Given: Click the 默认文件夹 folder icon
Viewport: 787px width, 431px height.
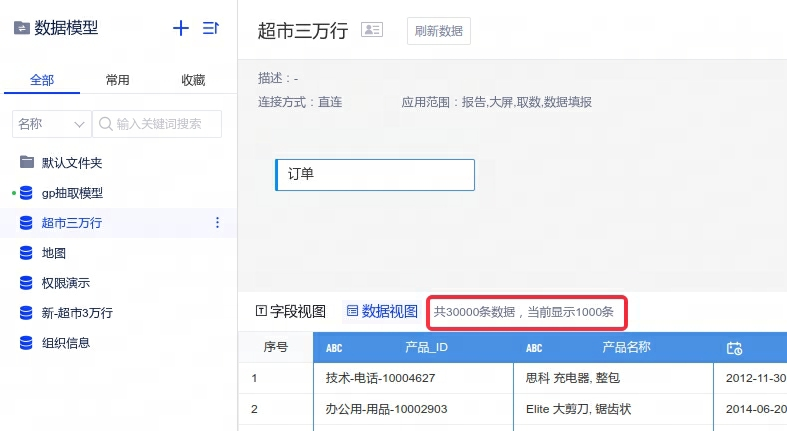Looking at the screenshot, I should (27, 163).
